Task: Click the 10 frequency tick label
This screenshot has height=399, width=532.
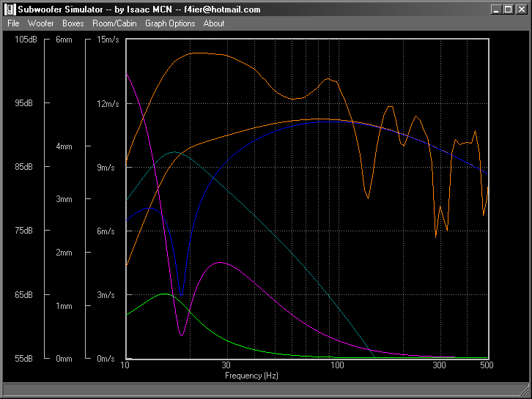Action: tap(125, 365)
